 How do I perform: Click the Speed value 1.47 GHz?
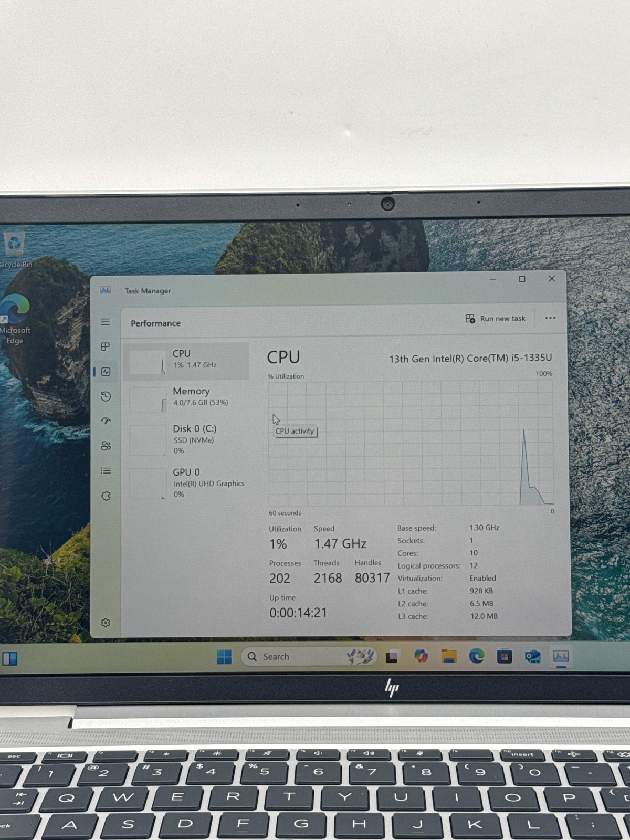click(x=340, y=543)
